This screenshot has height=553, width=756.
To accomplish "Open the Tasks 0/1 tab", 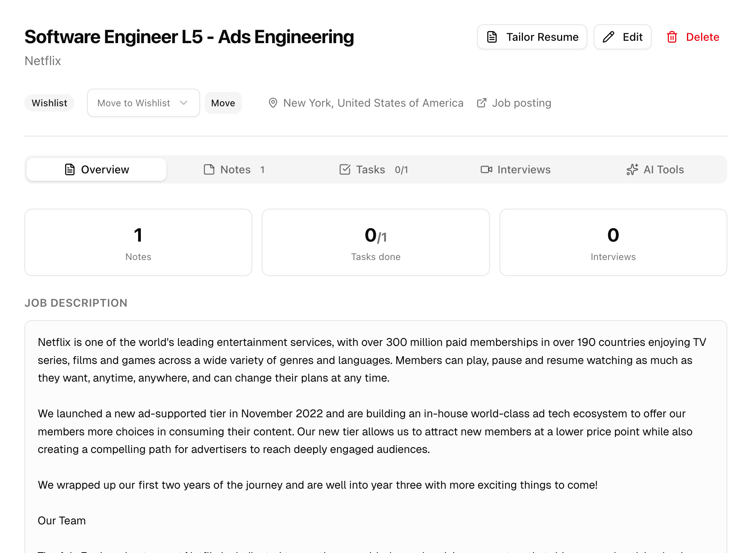I will click(374, 169).
